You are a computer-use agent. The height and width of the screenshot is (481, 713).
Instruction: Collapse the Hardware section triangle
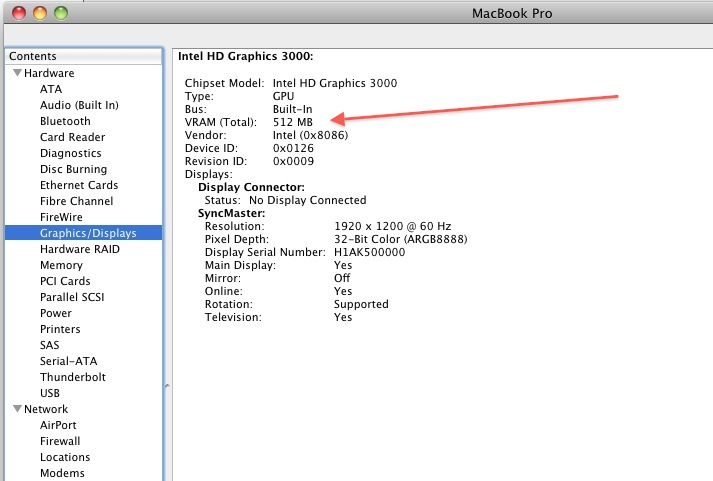click(17, 73)
